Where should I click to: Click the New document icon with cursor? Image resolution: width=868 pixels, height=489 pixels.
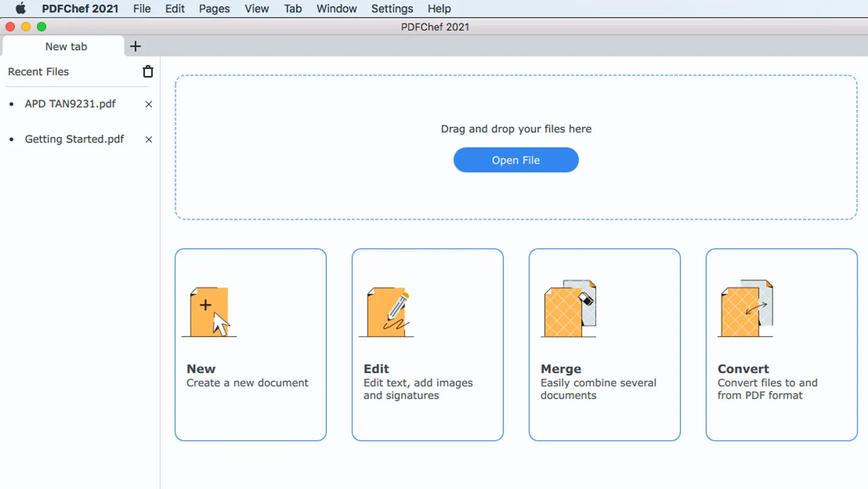pyautogui.click(x=209, y=312)
